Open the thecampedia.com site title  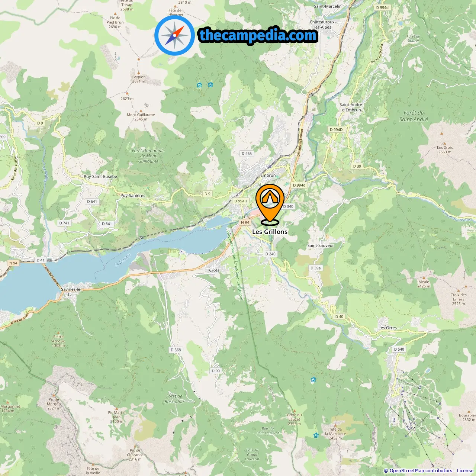(258, 35)
